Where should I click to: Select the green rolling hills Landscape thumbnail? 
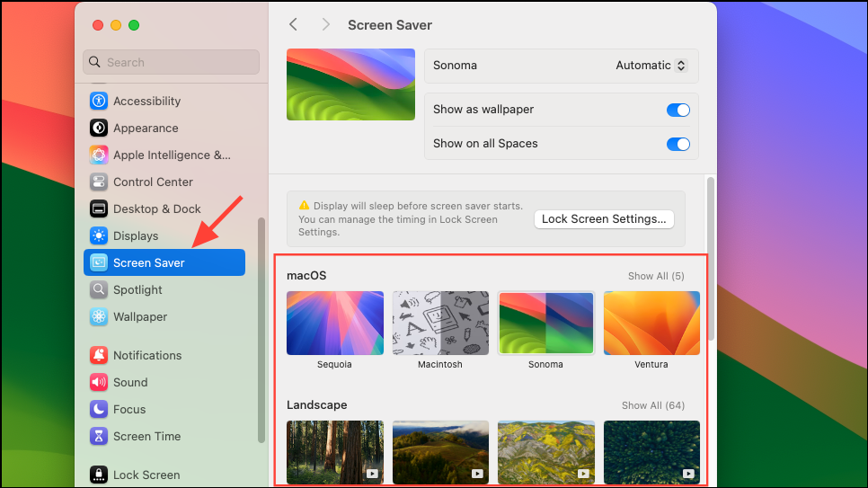click(440, 452)
